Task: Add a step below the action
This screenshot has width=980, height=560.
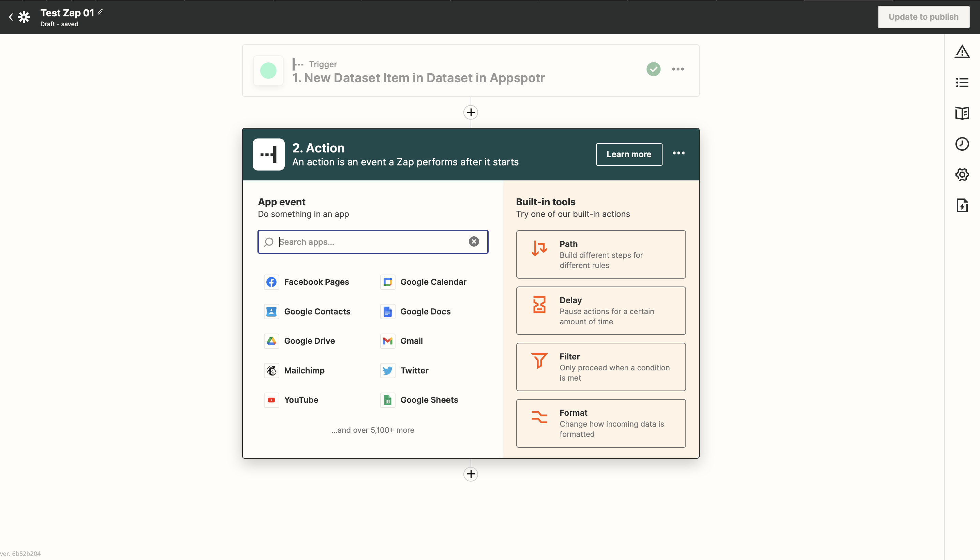Action: tap(471, 474)
